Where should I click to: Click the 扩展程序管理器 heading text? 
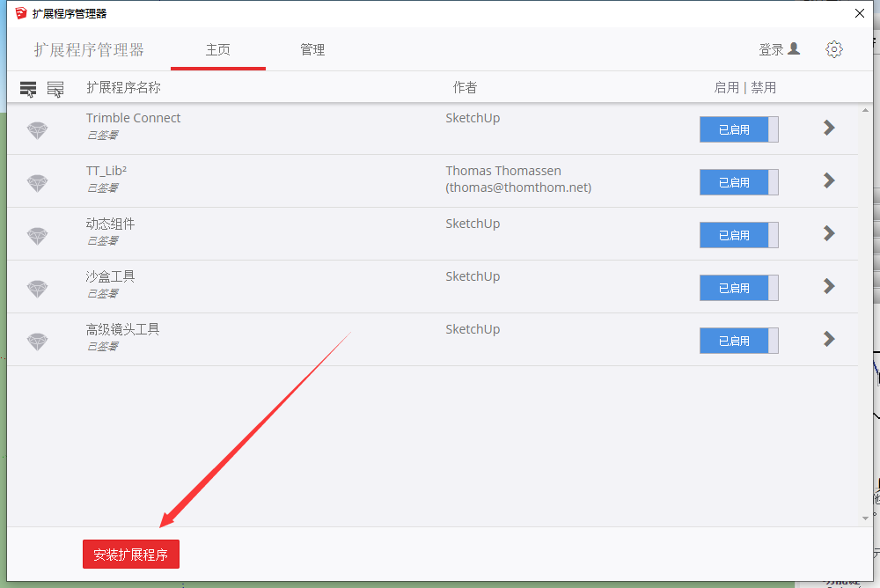coord(89,50)
